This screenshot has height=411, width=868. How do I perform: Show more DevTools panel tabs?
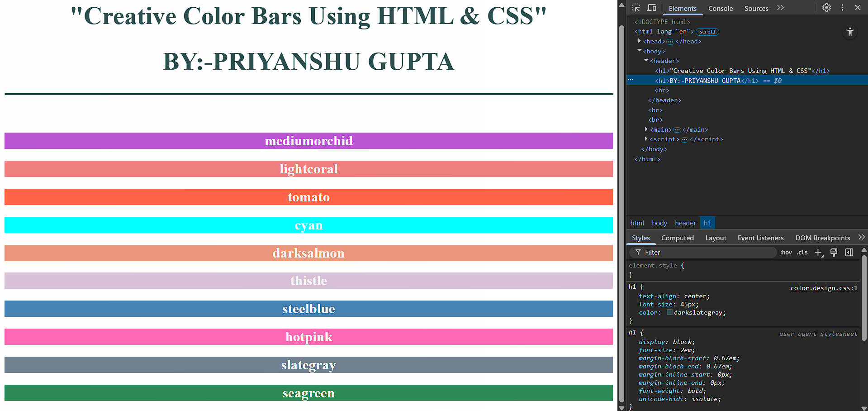pos(780,8)
